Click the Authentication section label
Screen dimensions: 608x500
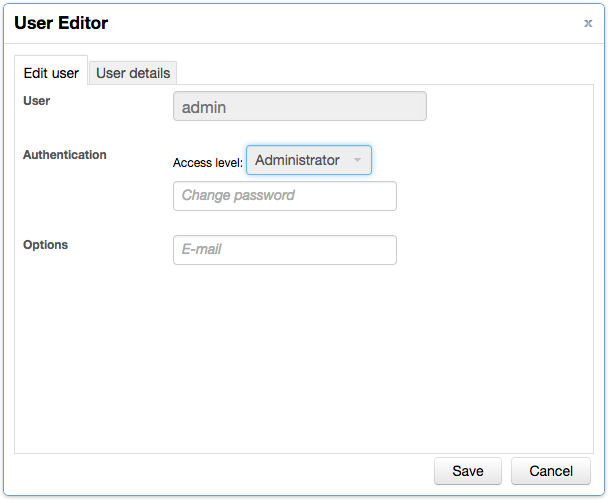pyautogui.click(x=65, y=155)
